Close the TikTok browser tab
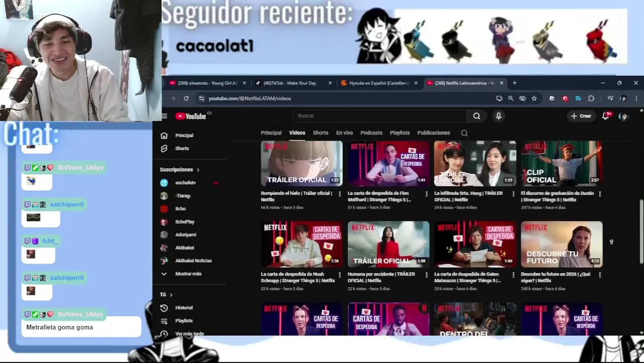 [x=330, y=83]
